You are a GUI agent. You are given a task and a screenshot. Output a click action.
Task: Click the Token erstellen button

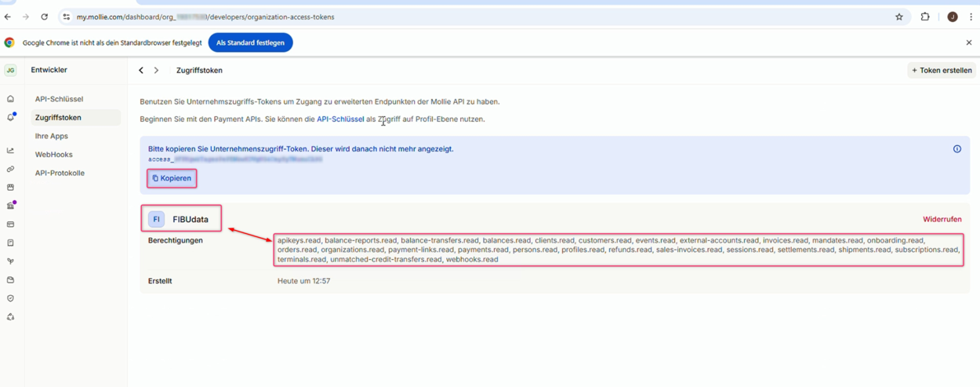[x=942, y=71]
